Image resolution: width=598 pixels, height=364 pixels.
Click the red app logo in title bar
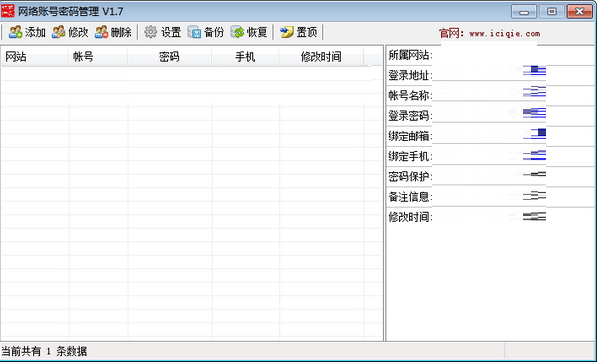8,11
